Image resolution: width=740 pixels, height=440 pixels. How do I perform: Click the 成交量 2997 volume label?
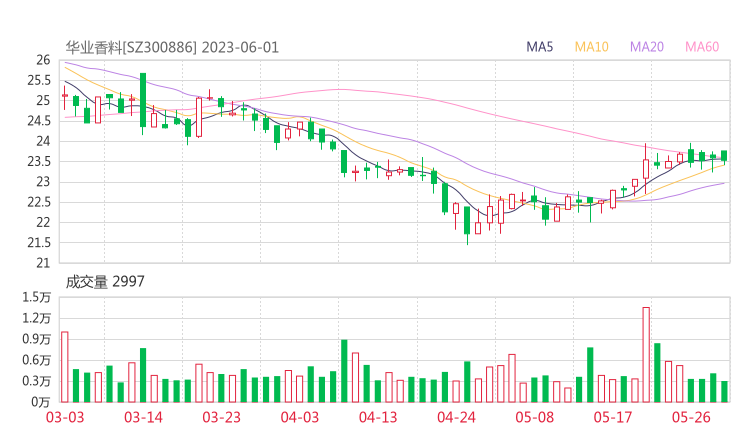tap(105, 282)
